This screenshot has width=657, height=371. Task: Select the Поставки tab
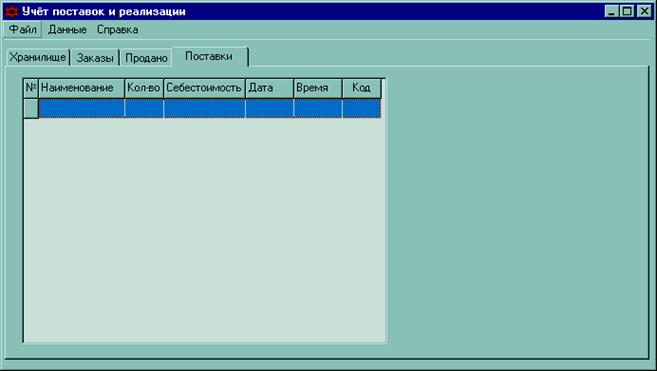[210, 56]
